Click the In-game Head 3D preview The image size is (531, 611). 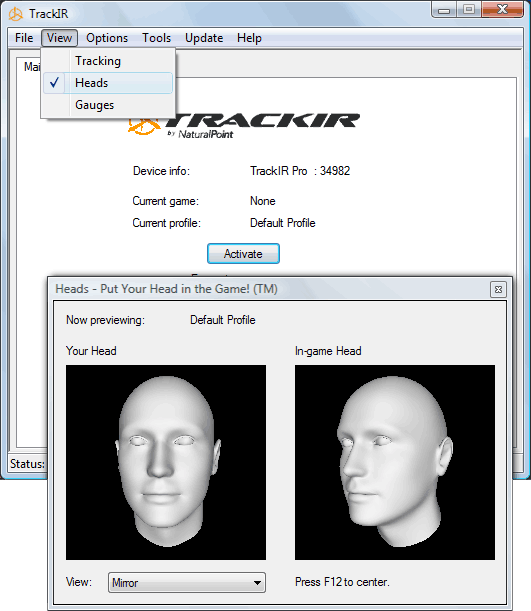(x=395, y=462)
